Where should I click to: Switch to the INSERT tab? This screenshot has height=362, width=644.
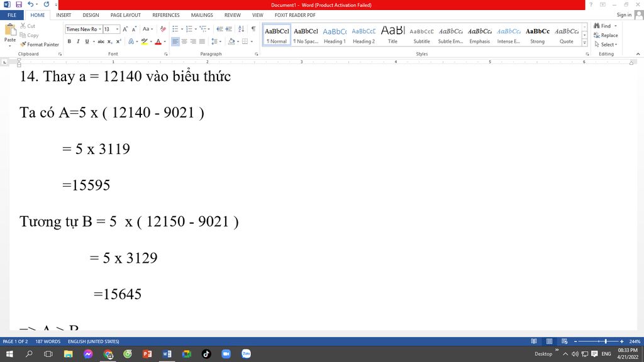[x=64, y=15]
